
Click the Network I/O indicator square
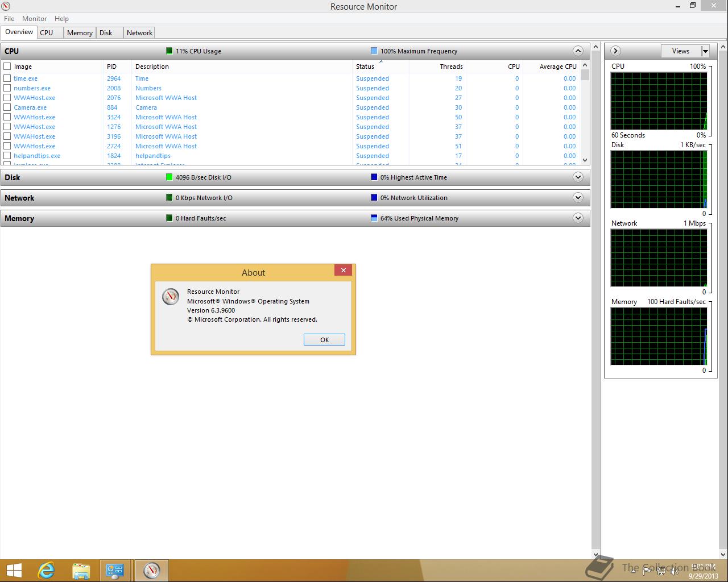tap(169, 198)
